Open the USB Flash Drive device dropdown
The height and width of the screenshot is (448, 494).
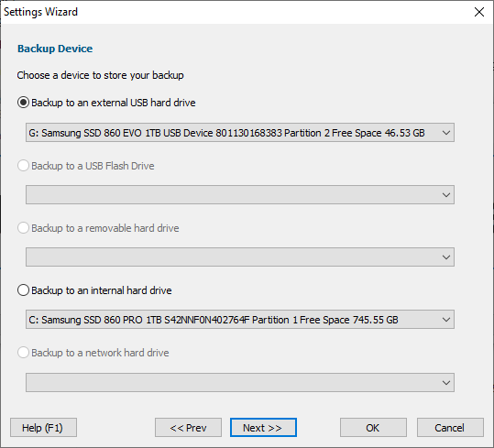[240, 195]
